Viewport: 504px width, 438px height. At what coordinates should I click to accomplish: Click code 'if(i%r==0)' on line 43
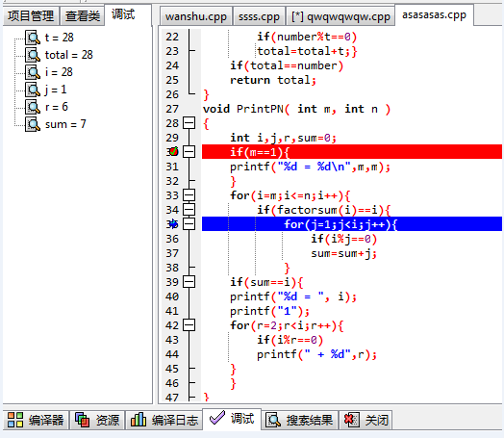tap(290, 340)
